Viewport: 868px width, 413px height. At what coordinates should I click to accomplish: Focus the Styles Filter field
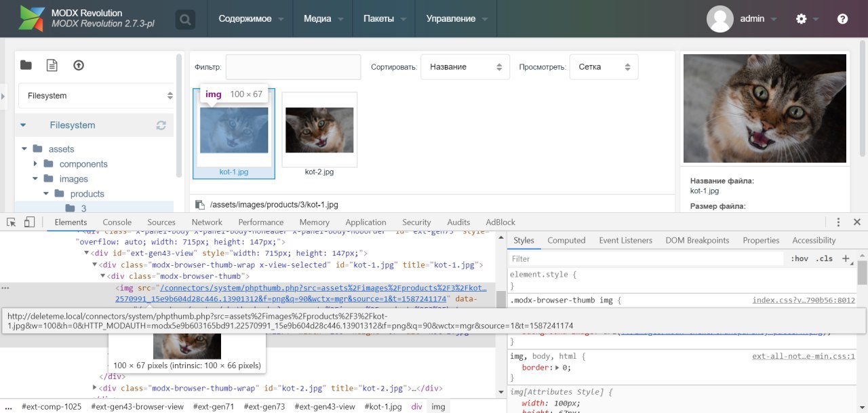click(x=646, y=258)
